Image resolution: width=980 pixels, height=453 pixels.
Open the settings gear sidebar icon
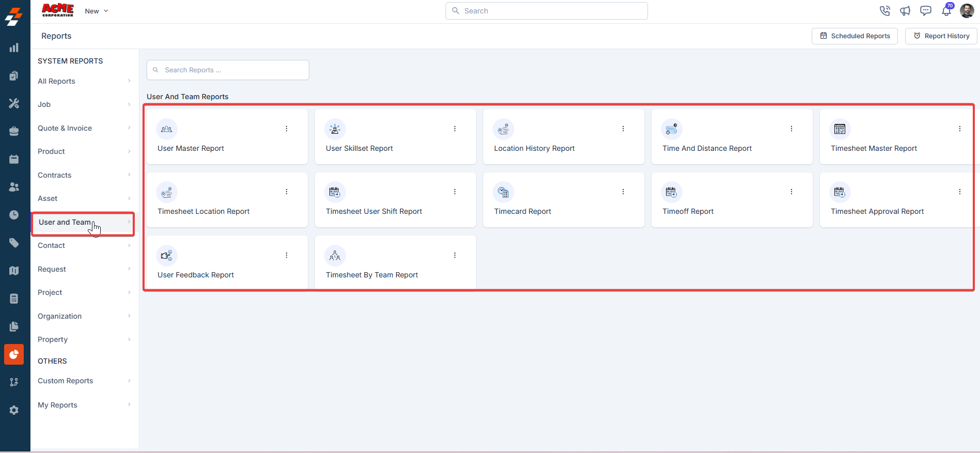(14, 410)
